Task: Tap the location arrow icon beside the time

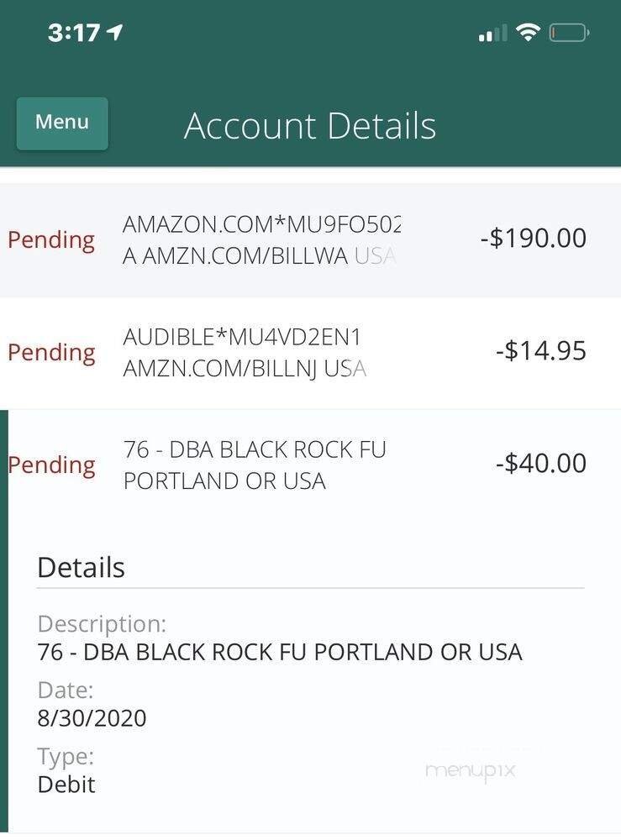Action: (115, 33)
